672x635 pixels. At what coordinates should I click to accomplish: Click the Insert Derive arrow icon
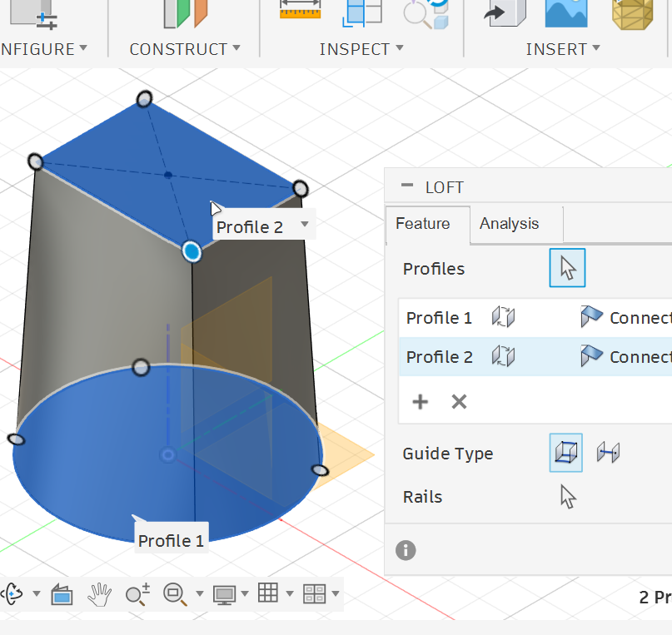point(505,12)
